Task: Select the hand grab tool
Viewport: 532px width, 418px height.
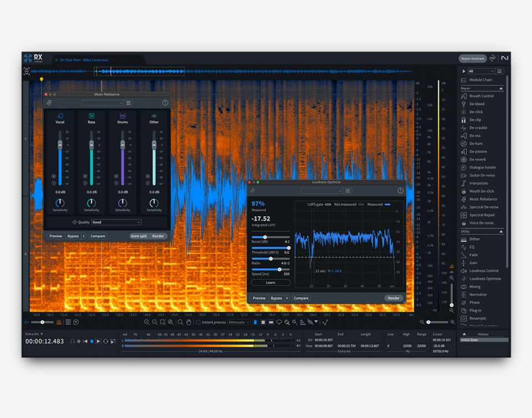Action: click(188, 322)
